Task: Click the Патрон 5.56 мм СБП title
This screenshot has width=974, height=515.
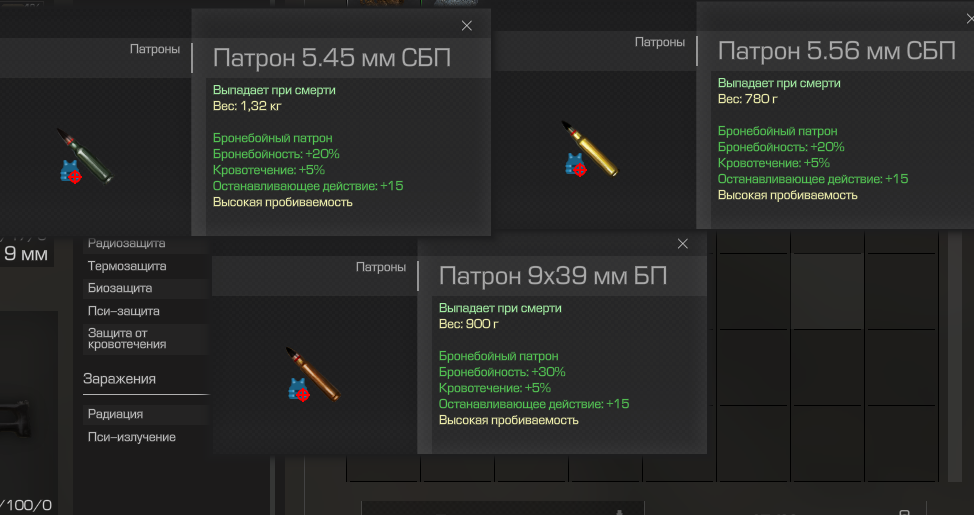Action: point(836,51)
